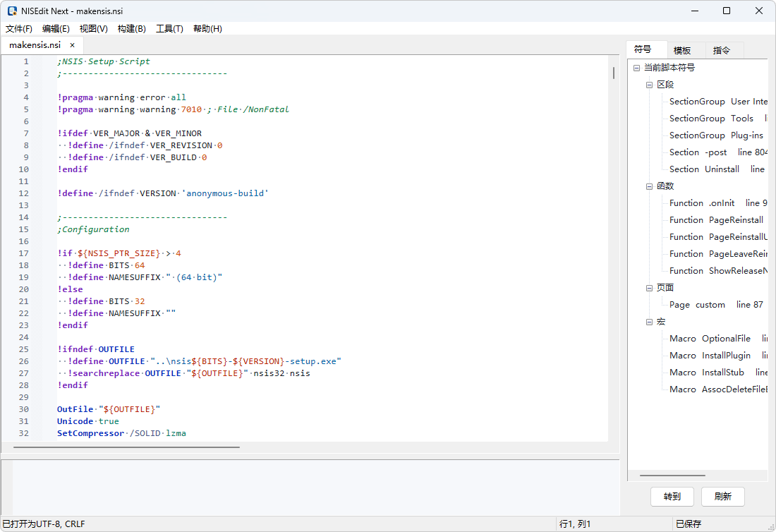Collapse the 函数 tree group
This screenshot has height=532, width=776.
coord(649,186)
